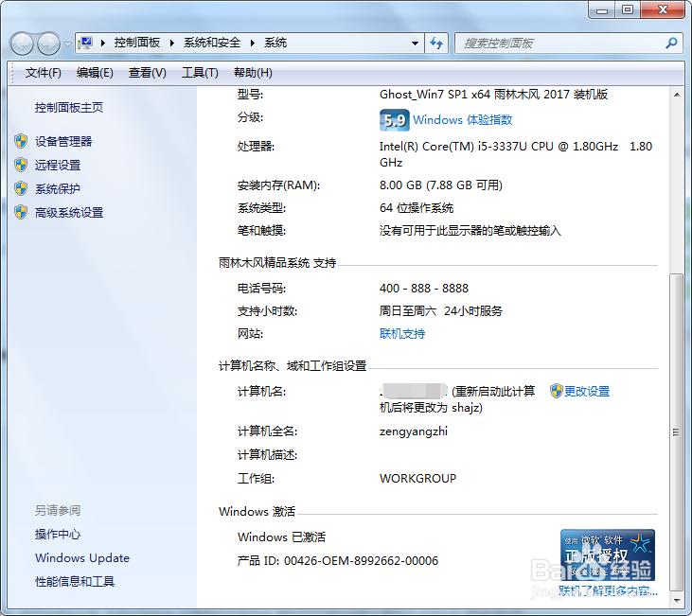Click the magnifier search icon
Viewport: 692px width, 616px height.
(672, 43)
